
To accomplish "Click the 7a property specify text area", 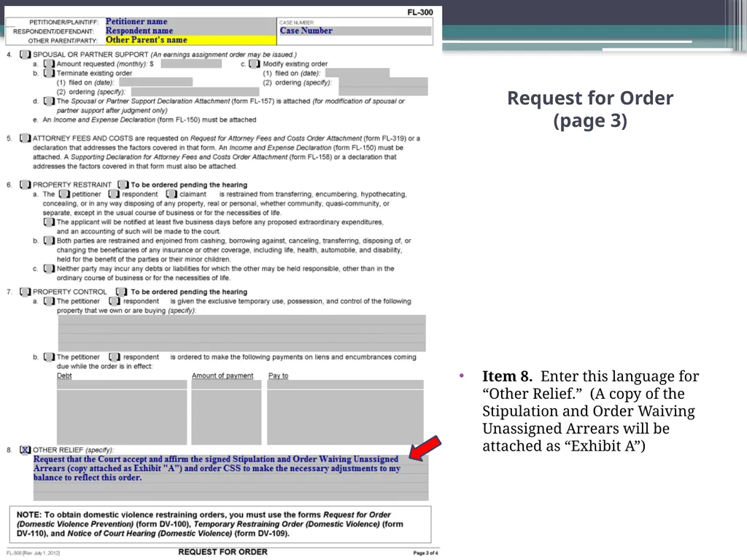I will [x=242, y=333].
